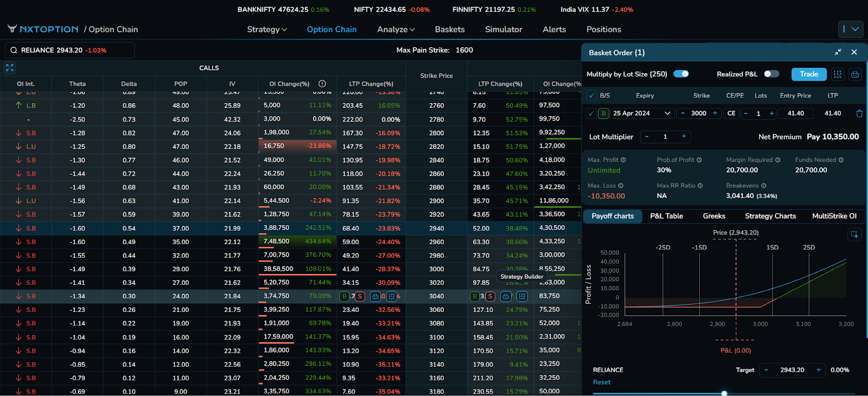
Task: Click the symbol search magnifier icon
Action: pyautogui.click(x=14, y=50)
